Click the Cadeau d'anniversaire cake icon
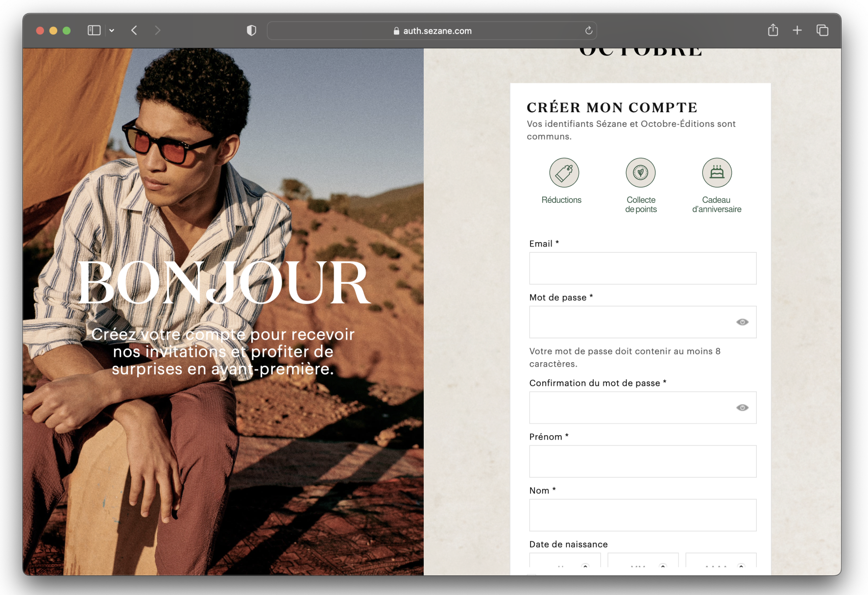Screen dimensions: 868x595 pyautogui.click(x=717, y=173)
